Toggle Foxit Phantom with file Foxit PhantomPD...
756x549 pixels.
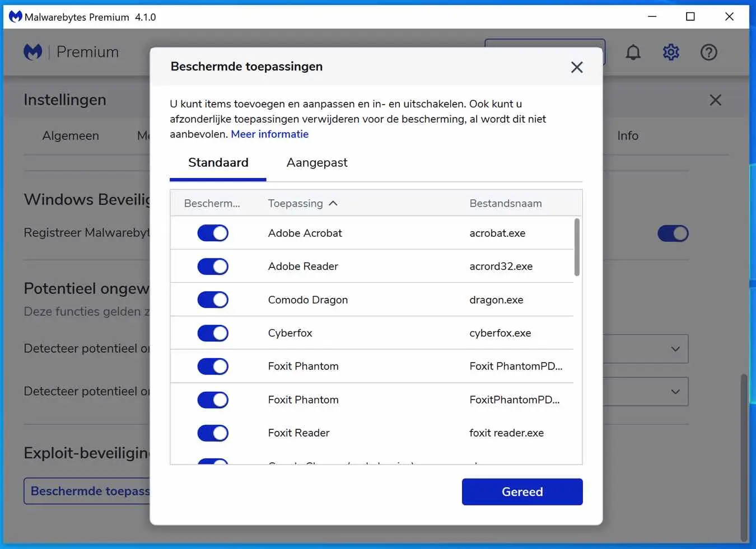213,367
